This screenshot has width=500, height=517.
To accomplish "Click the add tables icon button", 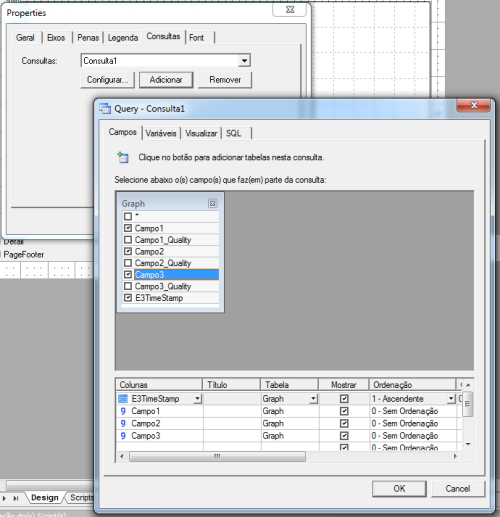I will pos(123,157).
